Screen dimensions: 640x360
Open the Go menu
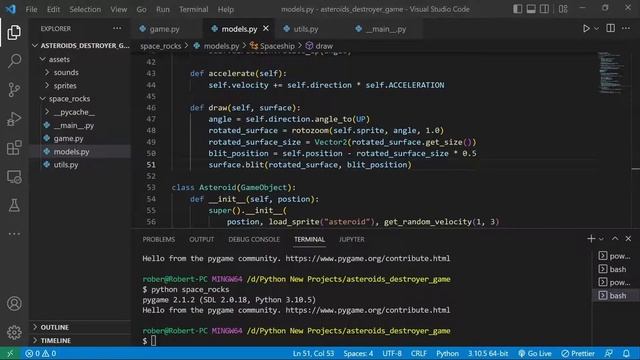pos(141,9)
